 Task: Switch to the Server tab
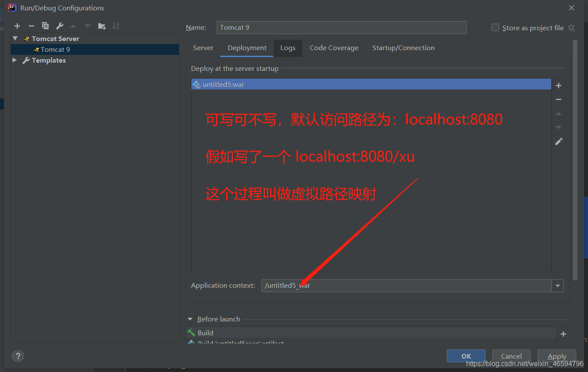click(x=203, y=48)
